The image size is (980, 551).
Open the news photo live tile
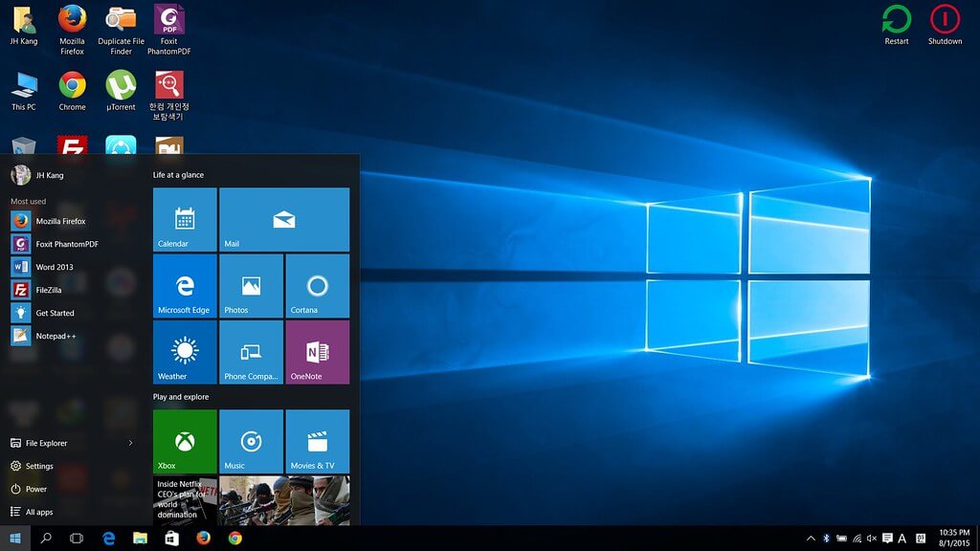tap(284, 500)
